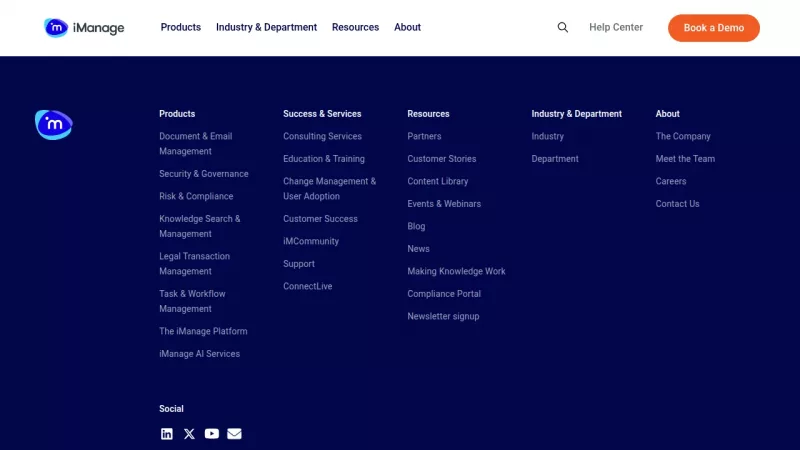
Task: Open the iManage AI Services link
Action: pyautogui.click(x=199, y=354)
